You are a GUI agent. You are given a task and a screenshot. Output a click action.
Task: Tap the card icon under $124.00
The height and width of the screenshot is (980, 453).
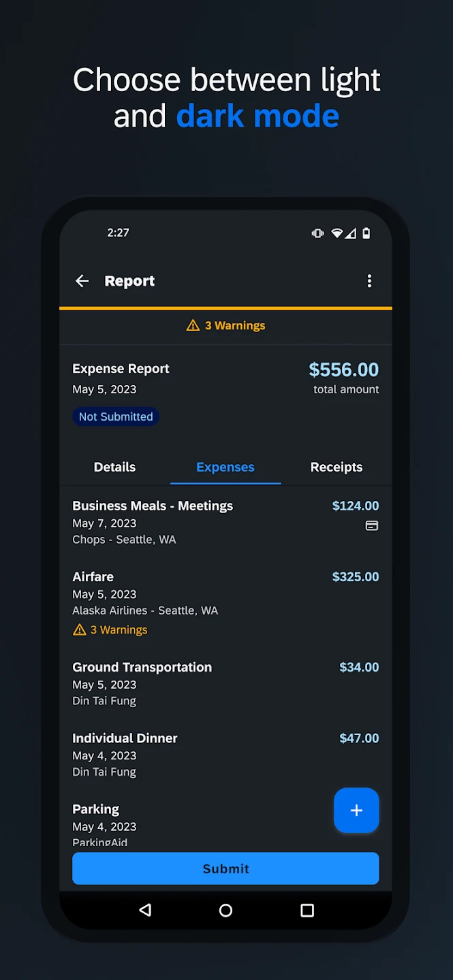point(372,525)
